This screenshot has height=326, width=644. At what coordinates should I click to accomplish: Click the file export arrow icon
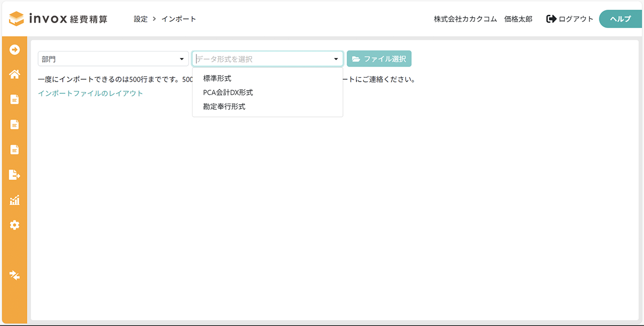click(14, 175)
